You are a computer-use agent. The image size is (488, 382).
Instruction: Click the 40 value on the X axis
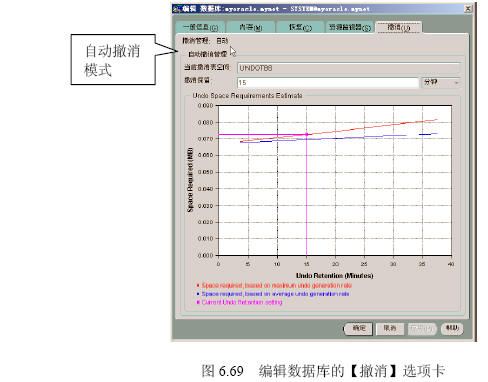click(x=451, y=264)
